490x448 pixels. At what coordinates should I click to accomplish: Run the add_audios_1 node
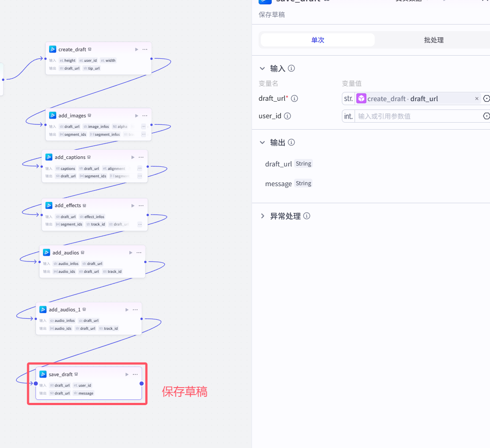click(127, 310)
